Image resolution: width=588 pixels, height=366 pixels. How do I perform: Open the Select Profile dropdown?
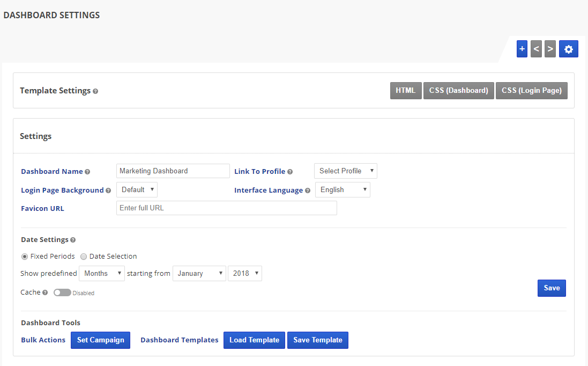345,171
